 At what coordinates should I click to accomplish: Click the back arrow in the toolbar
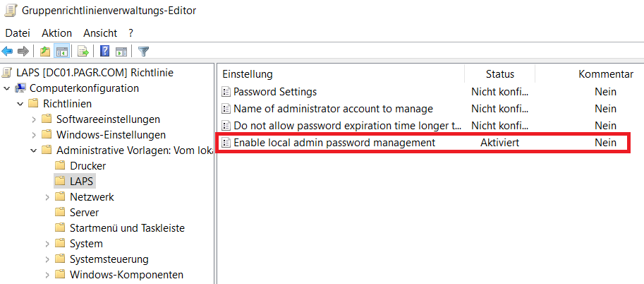pyautogui.click(x=8, y=51)
